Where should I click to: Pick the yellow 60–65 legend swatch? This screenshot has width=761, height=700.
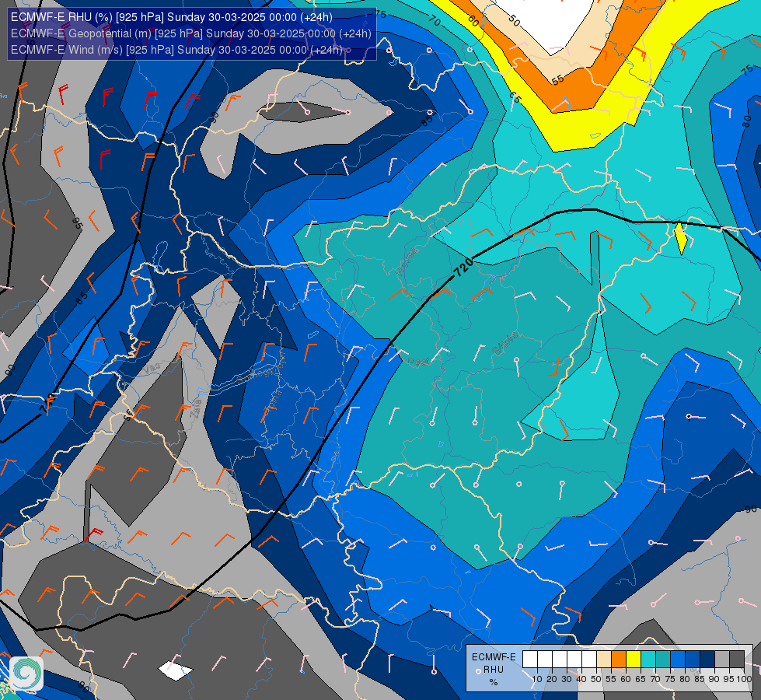coord(634,660)
